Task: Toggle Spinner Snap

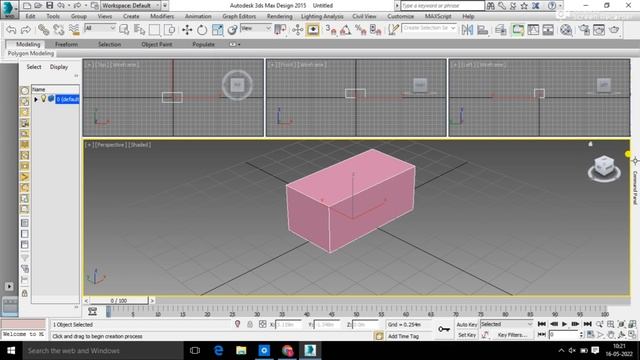Action: tap(376, 30)
